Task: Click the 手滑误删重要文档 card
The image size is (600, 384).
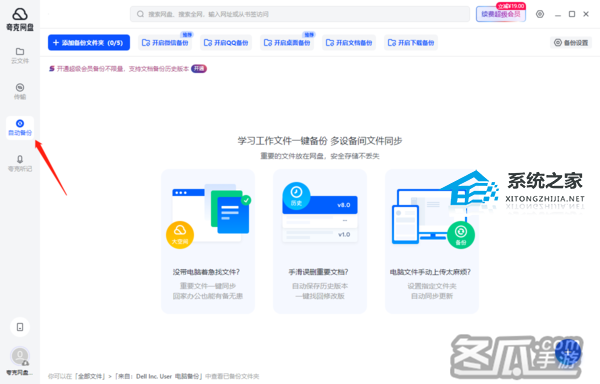Action: coord(320,241)
